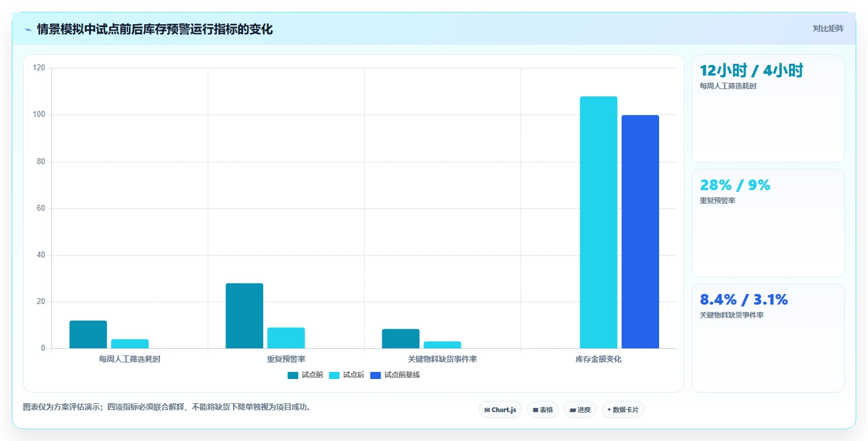868x441 pixels.
Task: Click the chart title 情景模拟中试点前后库存预警运行指标的变化
Action: pyautogui.click(x=155, y=29)
